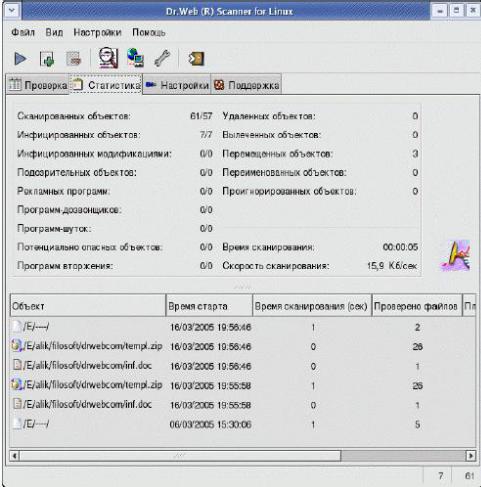
Task: Select templ.zip path in the 19:56:46 row
Action: coord(93,346)
